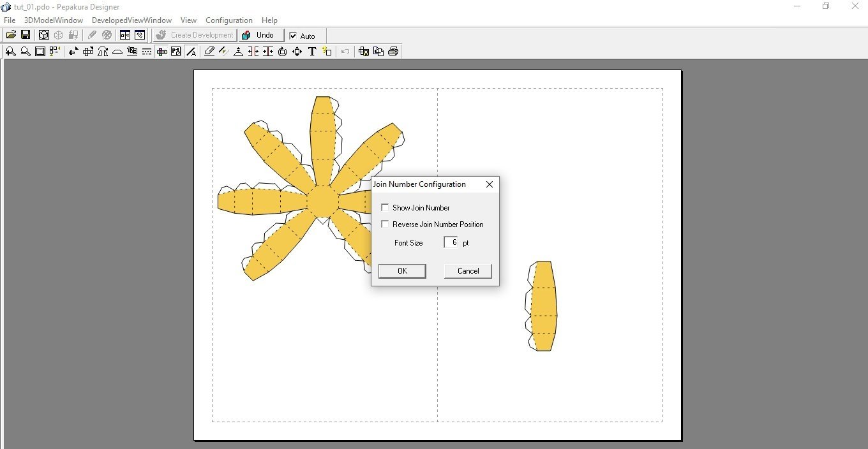This screenshot has height=449, width=868.
Task: Click the magnifier with plus zoom icon
Action: coord(11,52)
